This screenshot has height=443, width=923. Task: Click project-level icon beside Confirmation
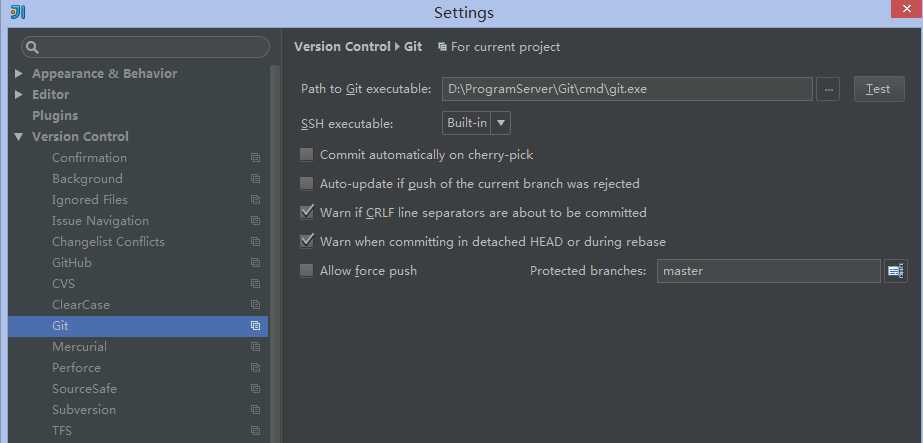255,158
